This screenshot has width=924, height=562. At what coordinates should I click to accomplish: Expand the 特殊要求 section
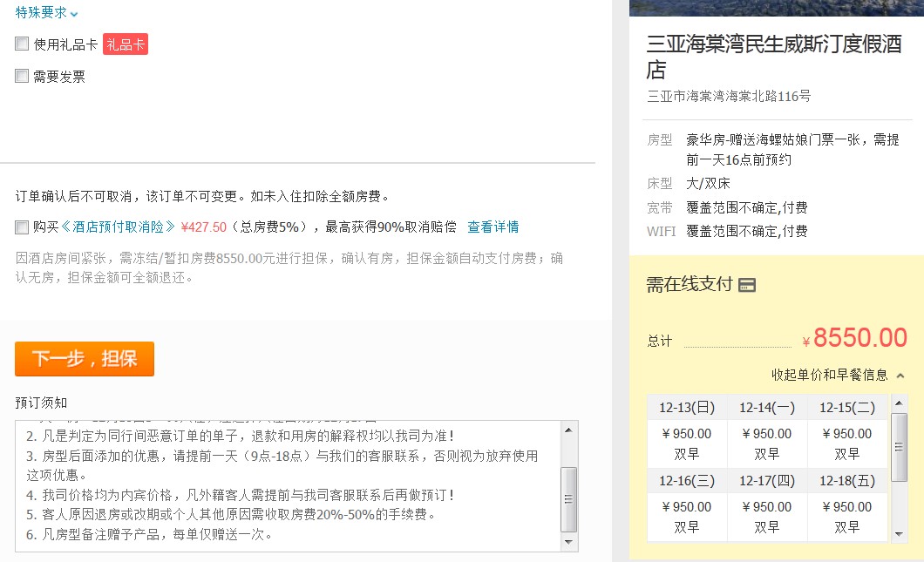pos(41,13)
